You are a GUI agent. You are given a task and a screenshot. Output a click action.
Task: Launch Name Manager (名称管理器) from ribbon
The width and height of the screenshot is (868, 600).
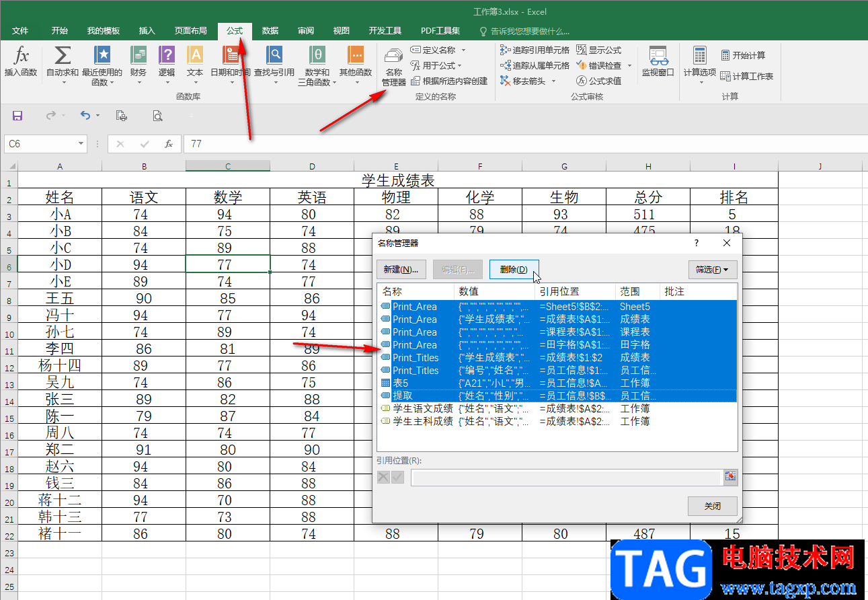tap(394, 66)
